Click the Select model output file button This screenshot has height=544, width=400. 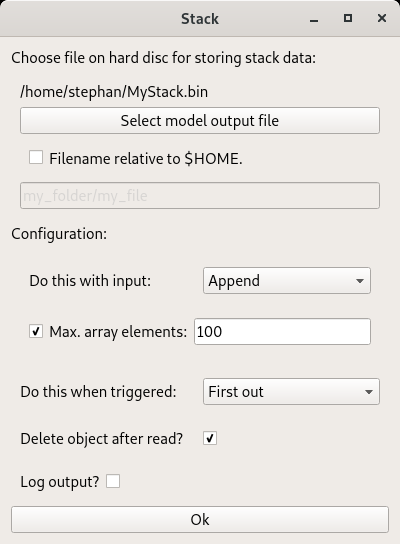[x=200, y=121]
